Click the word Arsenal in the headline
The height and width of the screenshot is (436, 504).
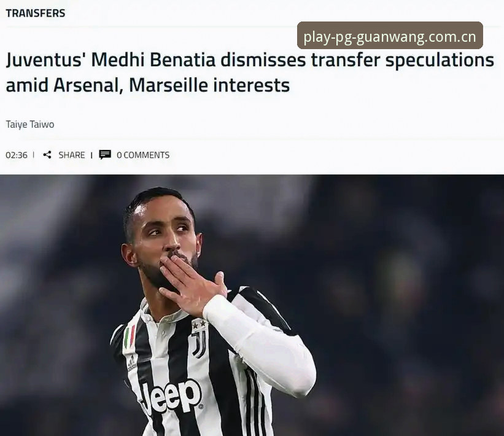87,85
